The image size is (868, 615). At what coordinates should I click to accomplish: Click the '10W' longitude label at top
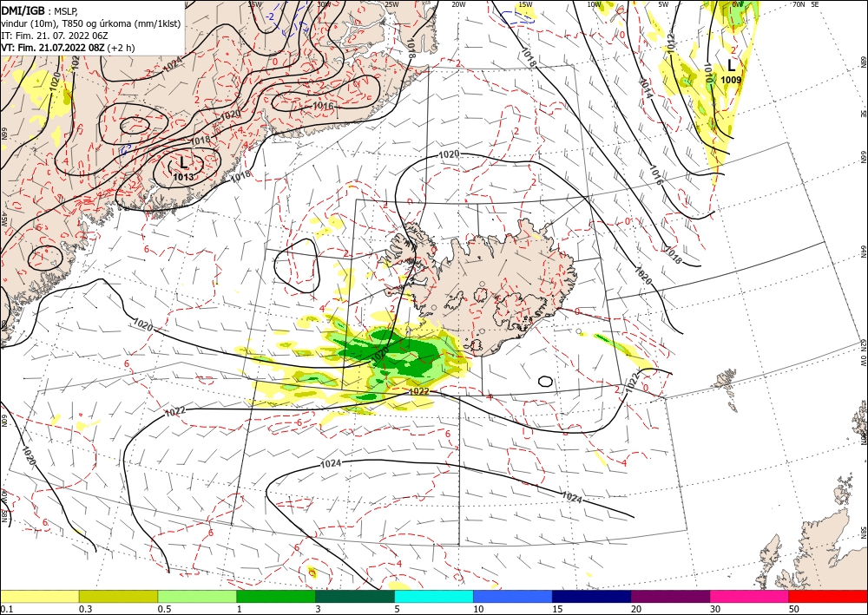[x=594, y=4]
